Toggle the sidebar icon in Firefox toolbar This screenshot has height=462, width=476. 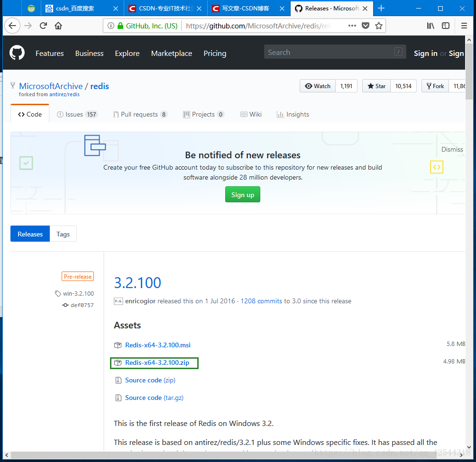pos(446,26)
